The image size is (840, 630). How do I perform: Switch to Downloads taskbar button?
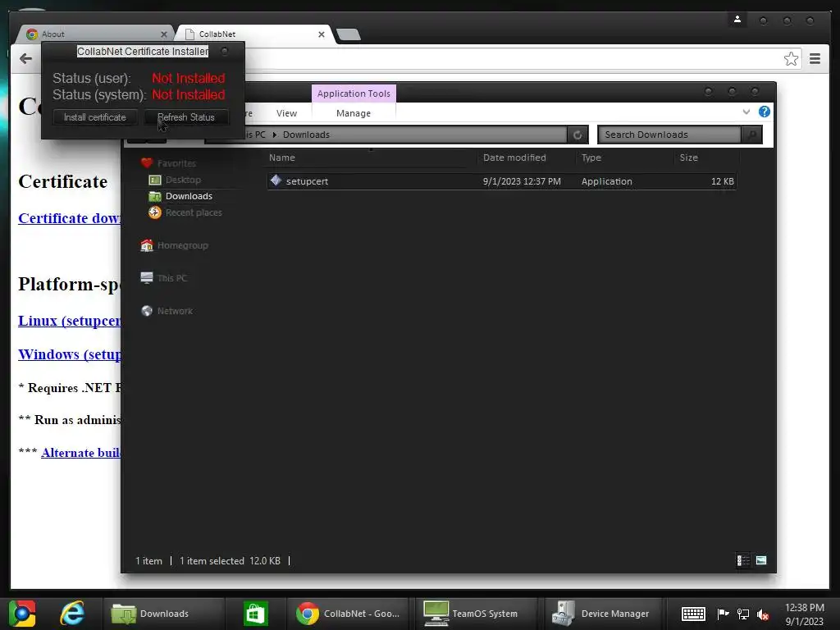coord(163,614)
